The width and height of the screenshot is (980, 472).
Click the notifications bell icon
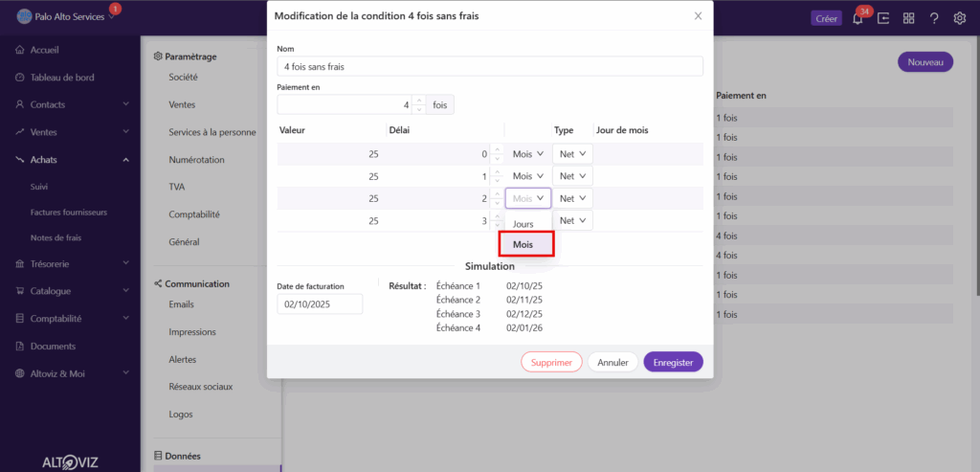click(x=857, y=18)
